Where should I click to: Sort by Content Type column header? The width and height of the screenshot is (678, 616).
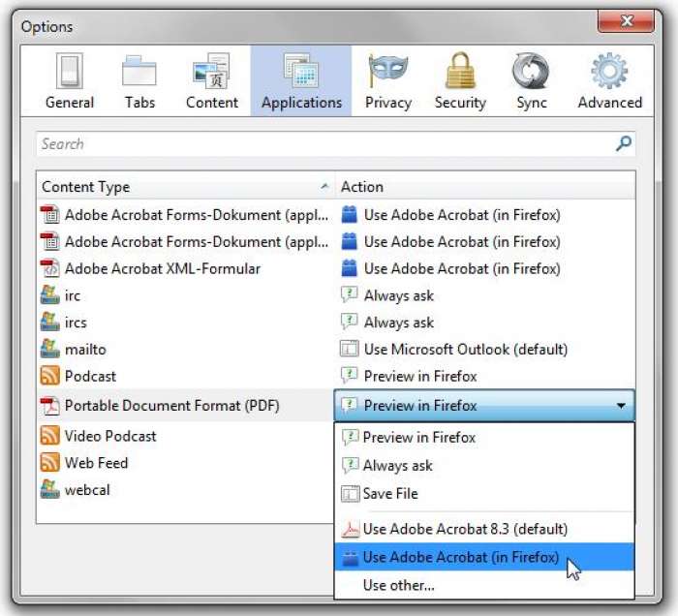[186, 187]
